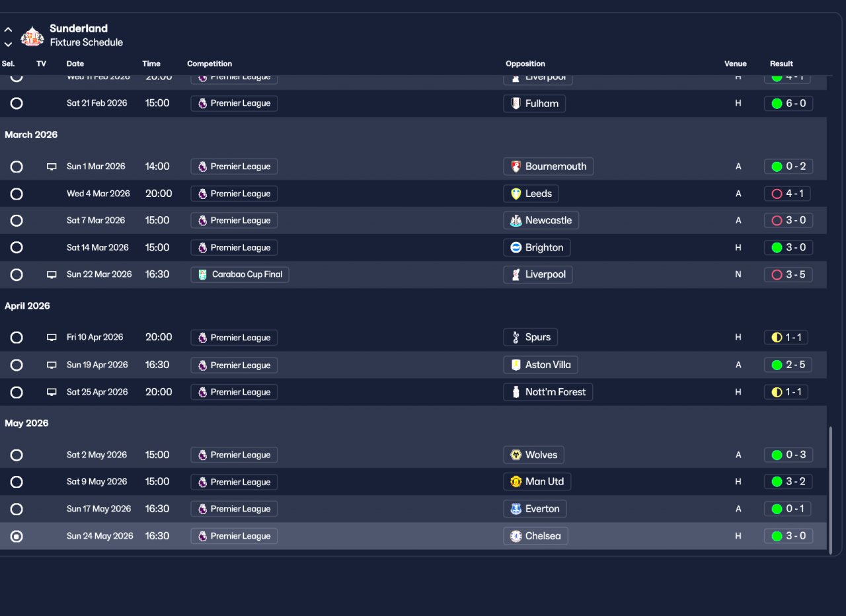This screenshot has width=846, height=616.
Task: Sort by the Opposition column header
Action: 525,64
